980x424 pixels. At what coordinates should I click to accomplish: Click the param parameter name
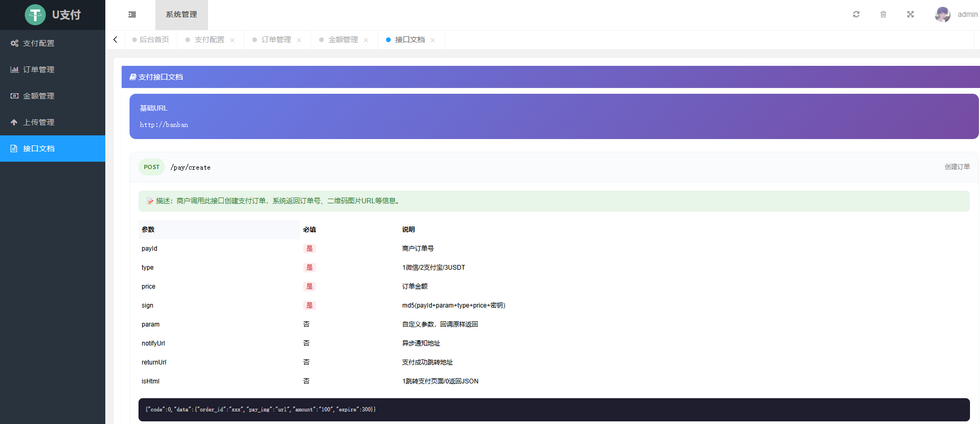pos(151,324)
